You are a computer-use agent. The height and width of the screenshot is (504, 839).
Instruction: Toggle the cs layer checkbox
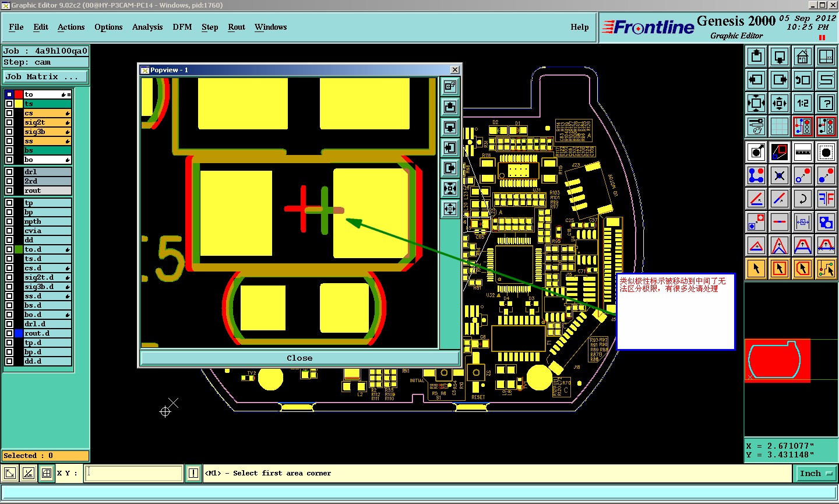pyautogui.click(x=9, y=113)
